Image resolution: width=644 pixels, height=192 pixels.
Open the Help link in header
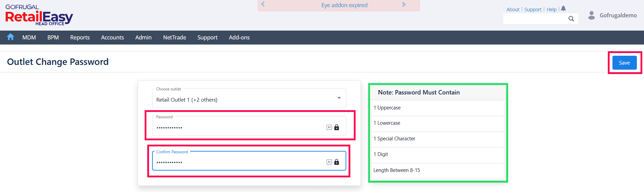[551, 10]
